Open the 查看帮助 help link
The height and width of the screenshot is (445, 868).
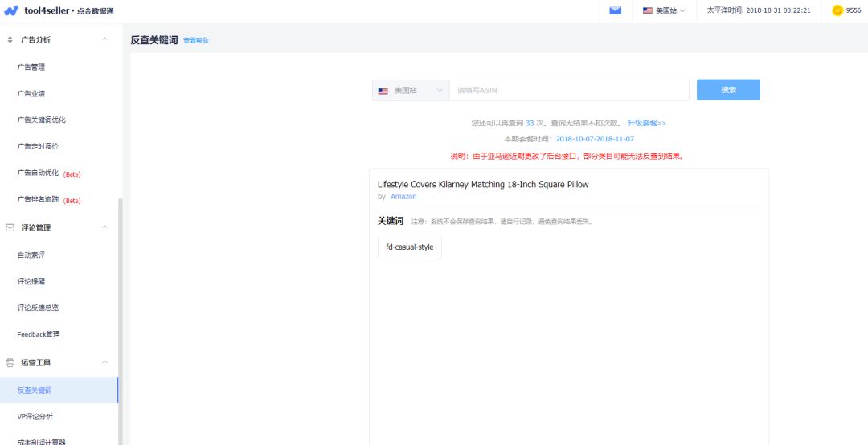pos(195,40)
